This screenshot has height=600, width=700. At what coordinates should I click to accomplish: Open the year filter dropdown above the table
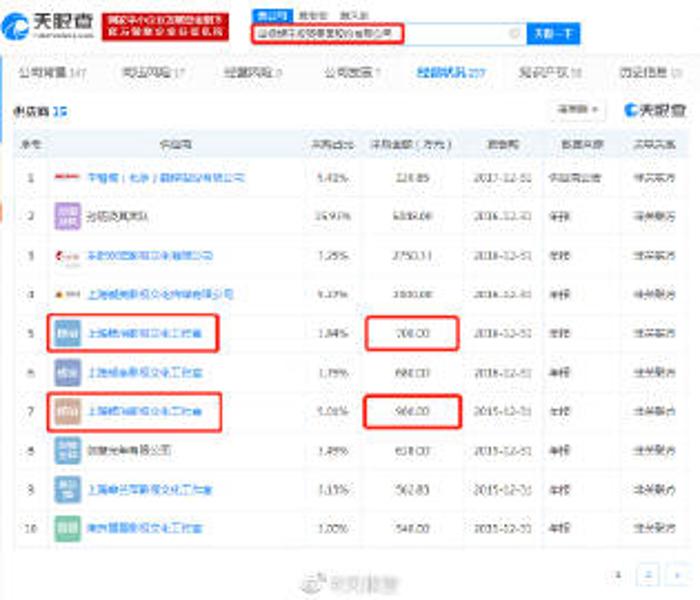click(x=578, y=109)
